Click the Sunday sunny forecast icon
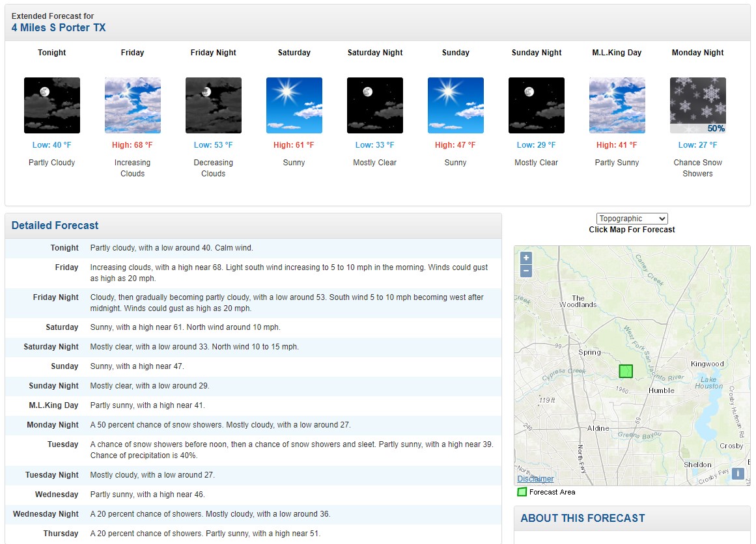 coord(456,105)
